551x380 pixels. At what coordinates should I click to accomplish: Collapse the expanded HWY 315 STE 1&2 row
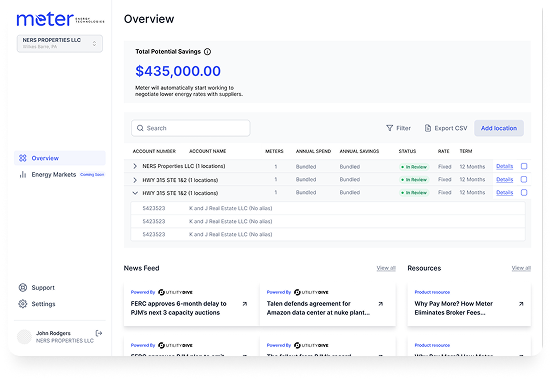135,193
